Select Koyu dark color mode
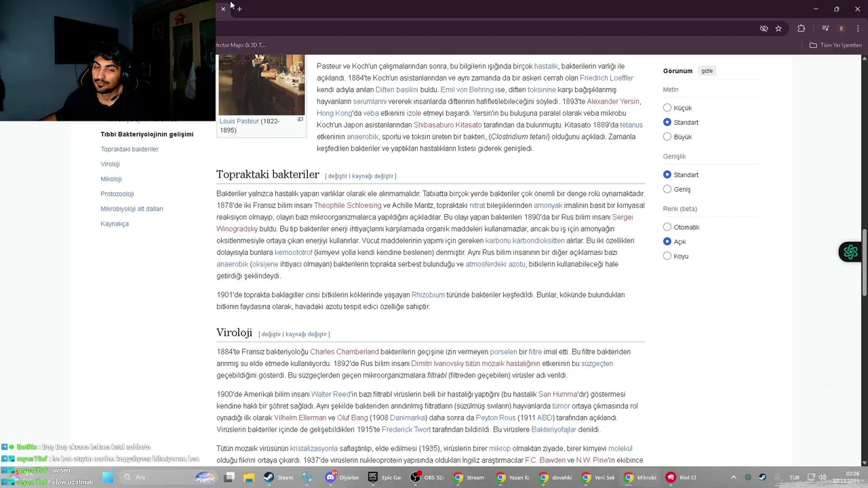 (x=667, y=256)
